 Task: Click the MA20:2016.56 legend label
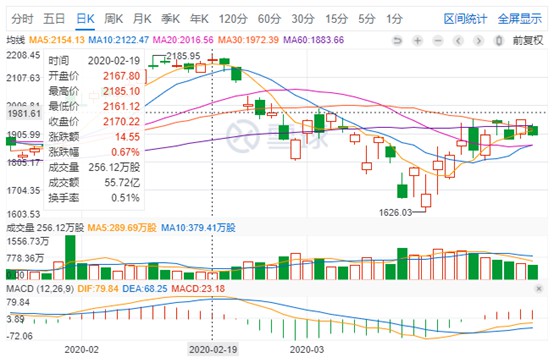pyautogui.click(x=183, y=40)
